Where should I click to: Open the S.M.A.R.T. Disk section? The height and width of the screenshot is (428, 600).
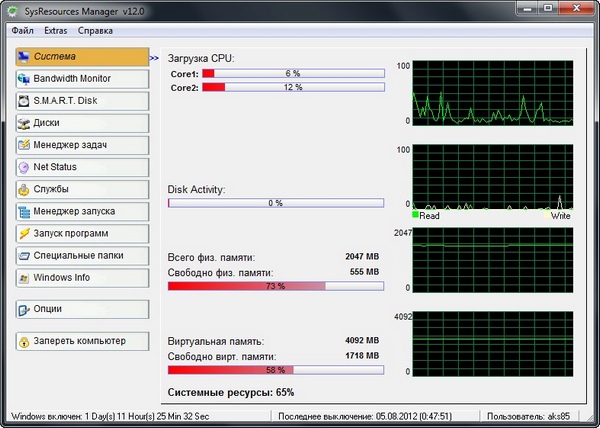(82, 101)
